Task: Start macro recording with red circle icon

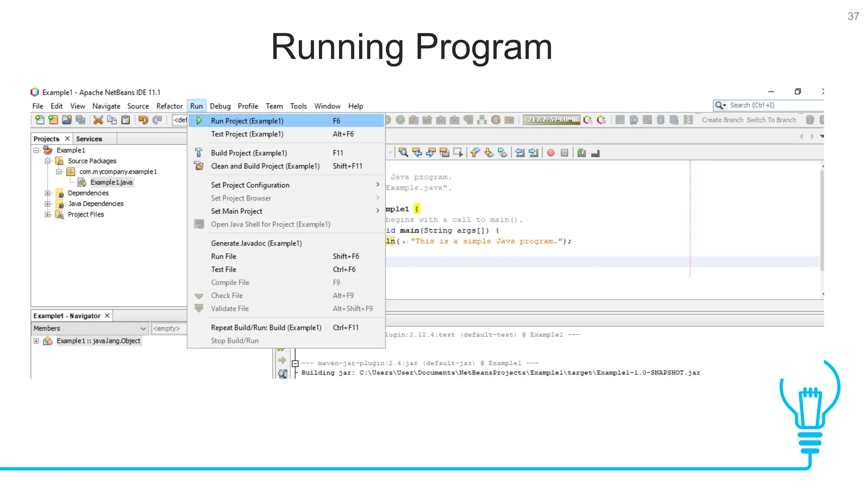Action: pyautogui.click(x=551, y=153)
